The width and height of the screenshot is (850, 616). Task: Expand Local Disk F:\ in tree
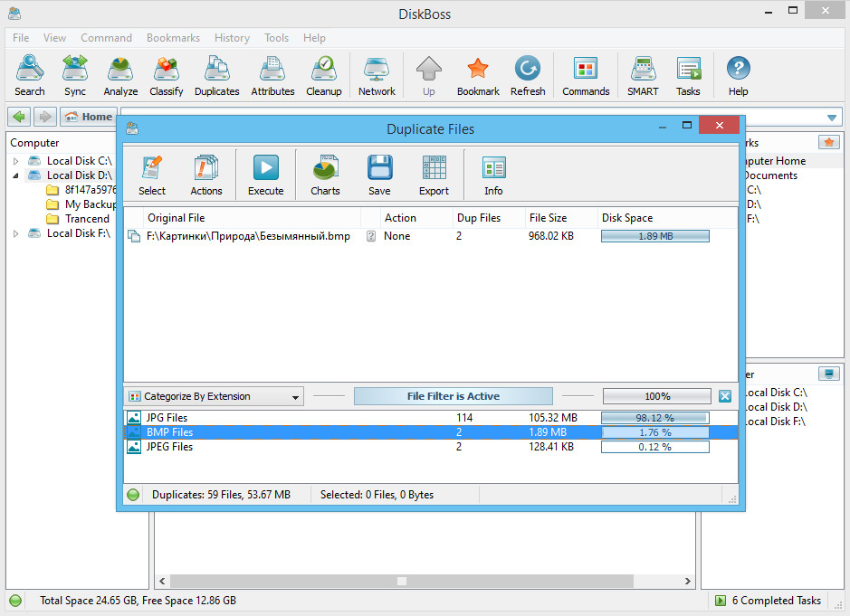click(x=15, y=233)
